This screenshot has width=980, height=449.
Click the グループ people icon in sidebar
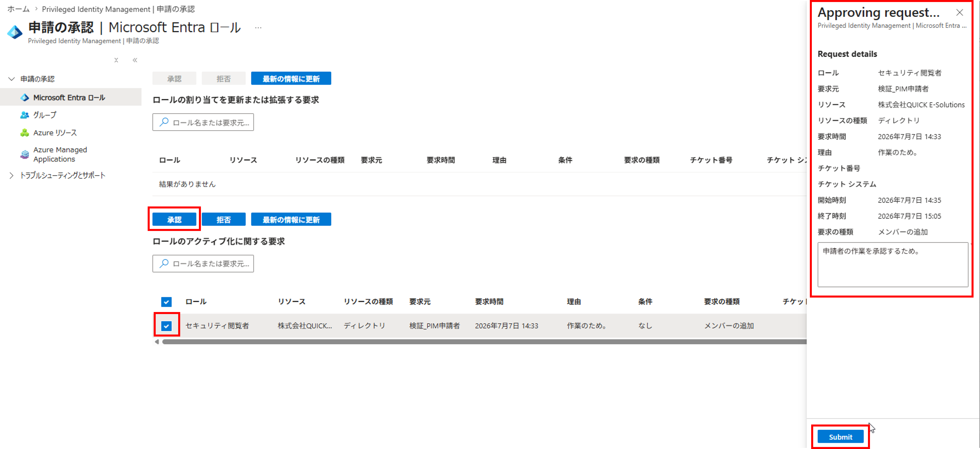coord(25,115)
